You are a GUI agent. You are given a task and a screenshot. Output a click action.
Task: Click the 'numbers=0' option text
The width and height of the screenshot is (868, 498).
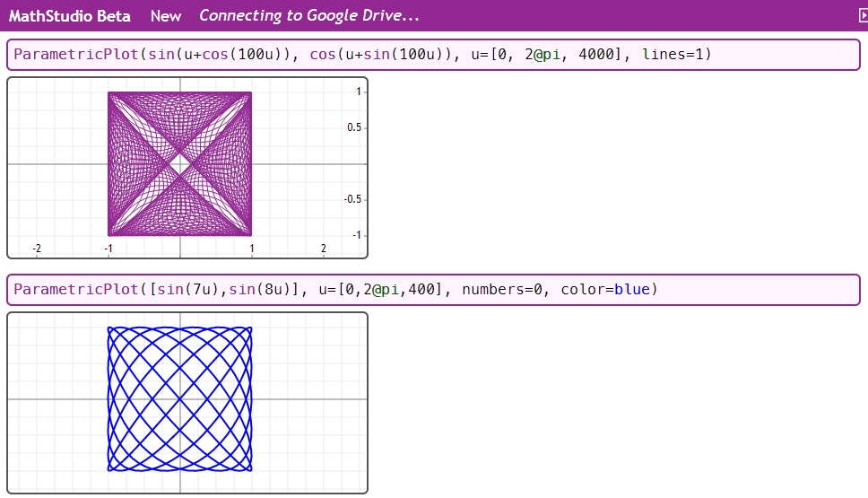point(501,289)
